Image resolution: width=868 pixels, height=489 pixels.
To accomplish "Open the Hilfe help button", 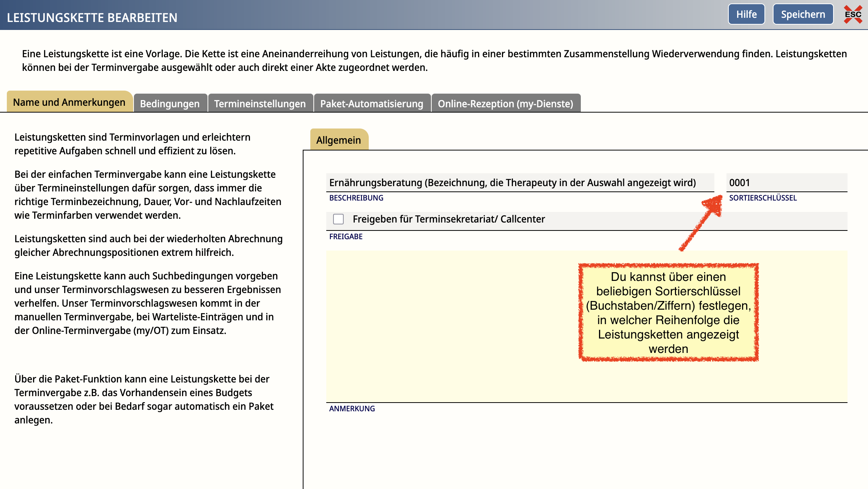I will [746, 14].
